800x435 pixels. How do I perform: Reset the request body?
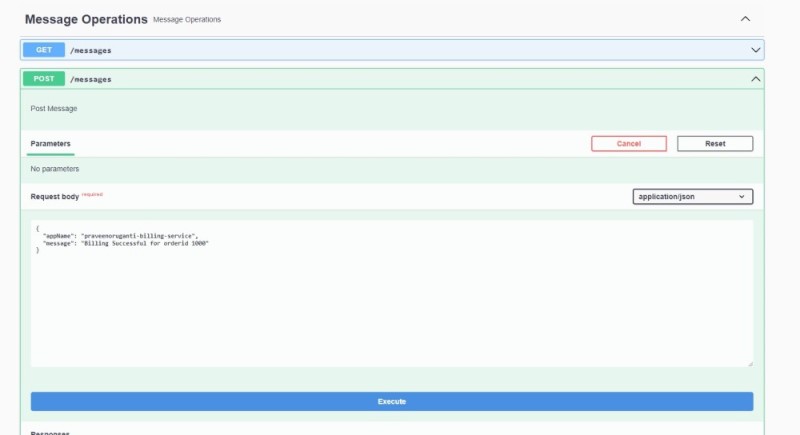[x=715, y=144]
